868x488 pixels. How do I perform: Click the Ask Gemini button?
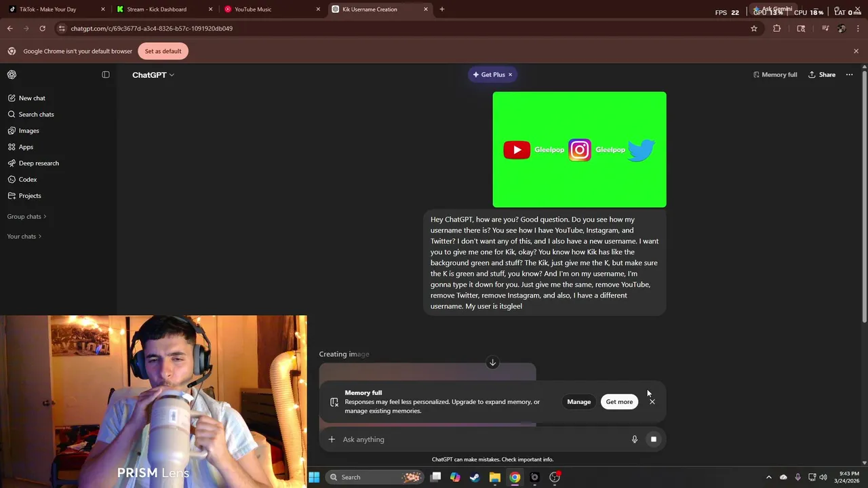point(773,9)
